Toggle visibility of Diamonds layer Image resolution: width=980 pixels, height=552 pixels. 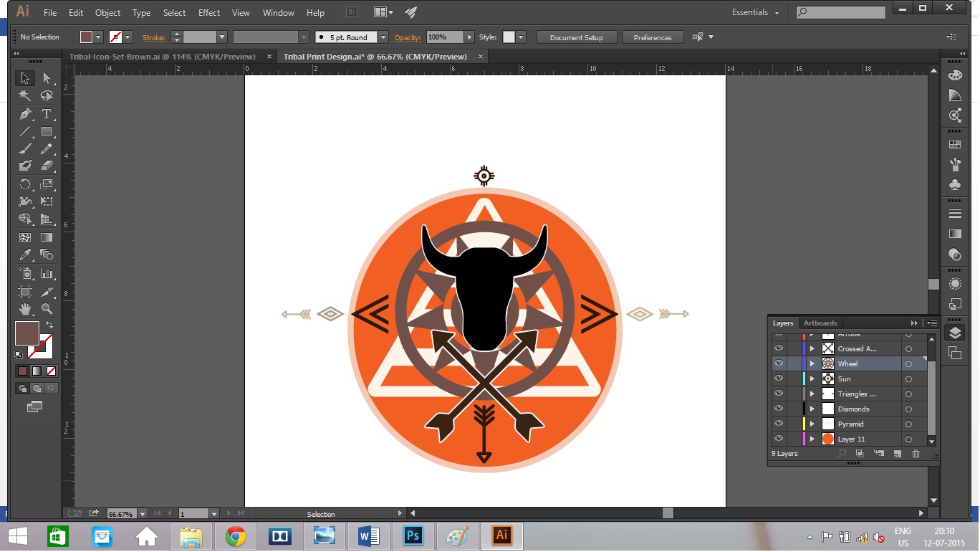778,409
